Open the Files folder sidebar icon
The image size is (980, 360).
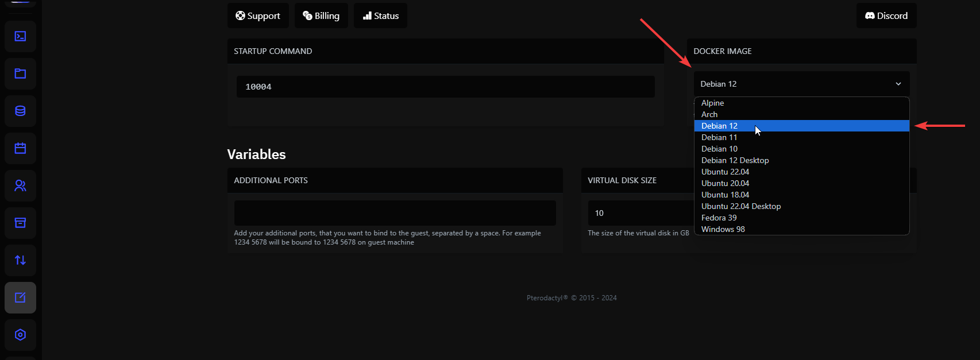coord(20,73)
